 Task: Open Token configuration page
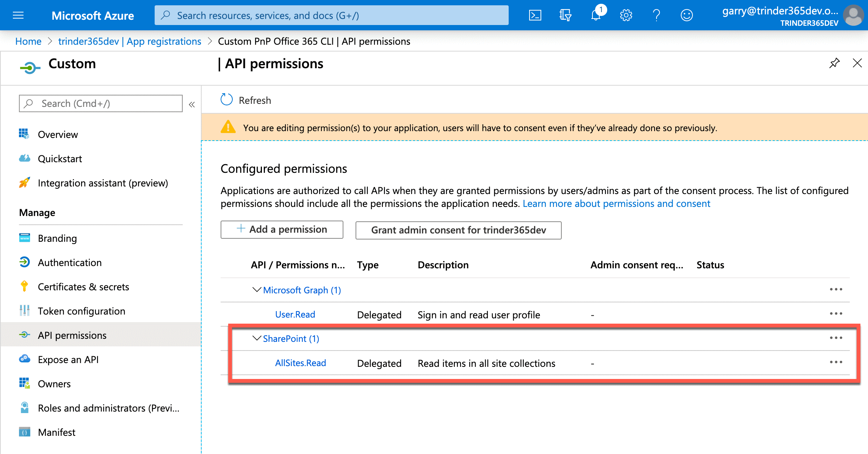tap(81, 311)
